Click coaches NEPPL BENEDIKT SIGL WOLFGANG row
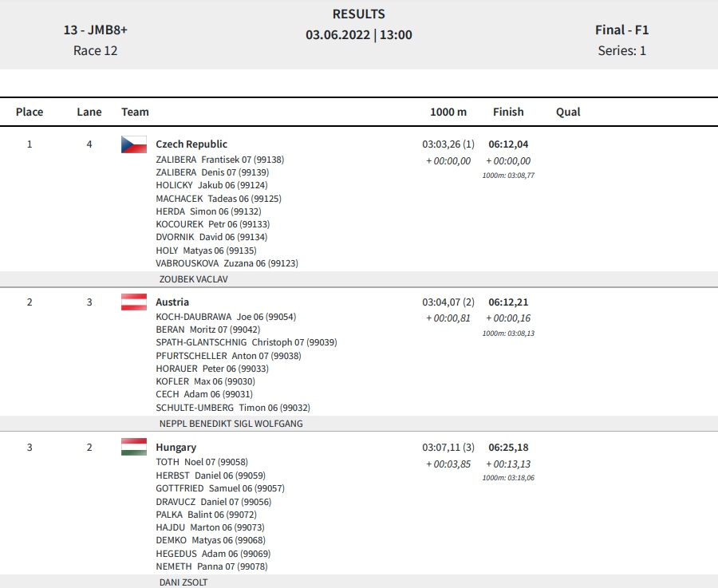Viewport: 718px width, 588px height. [x=359, y=424]
